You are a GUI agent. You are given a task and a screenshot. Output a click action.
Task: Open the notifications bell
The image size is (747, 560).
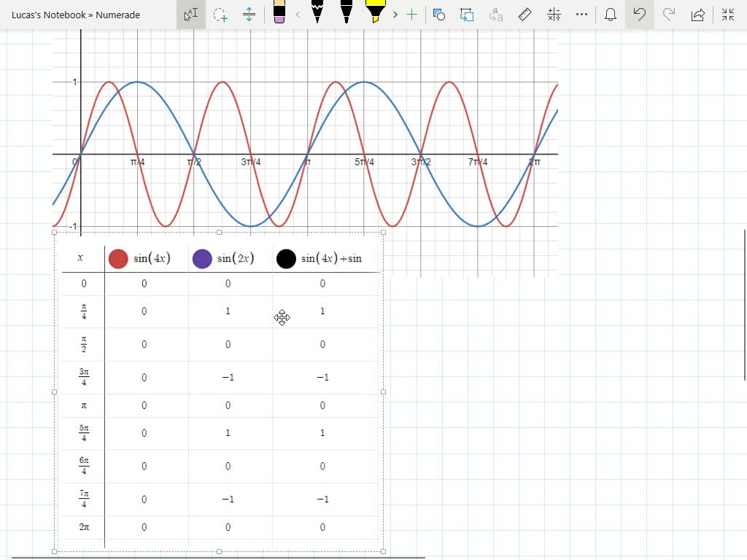(611, 15)
